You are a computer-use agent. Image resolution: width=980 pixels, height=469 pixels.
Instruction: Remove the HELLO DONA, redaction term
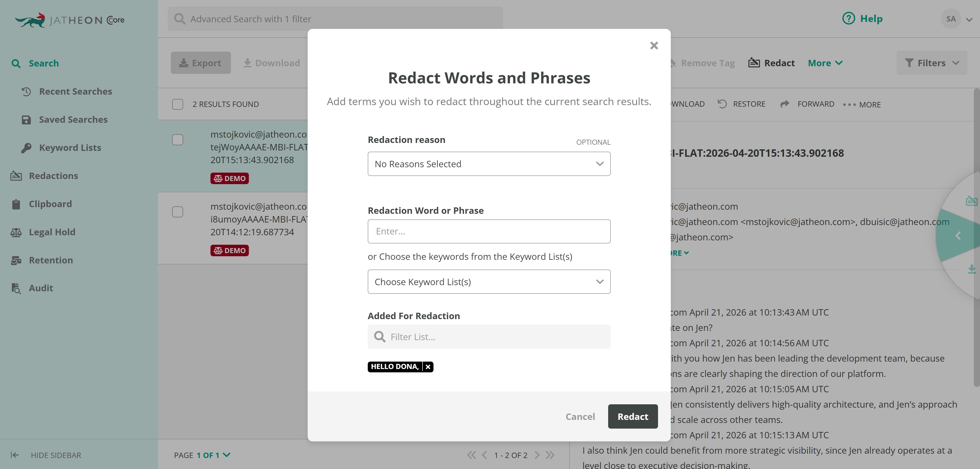428,367
